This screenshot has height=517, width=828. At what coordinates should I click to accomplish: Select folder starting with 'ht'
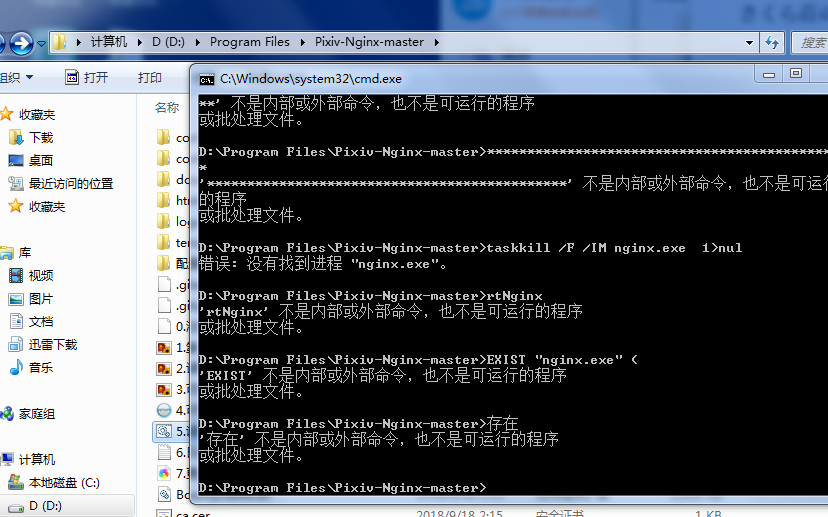coord(173,201)
